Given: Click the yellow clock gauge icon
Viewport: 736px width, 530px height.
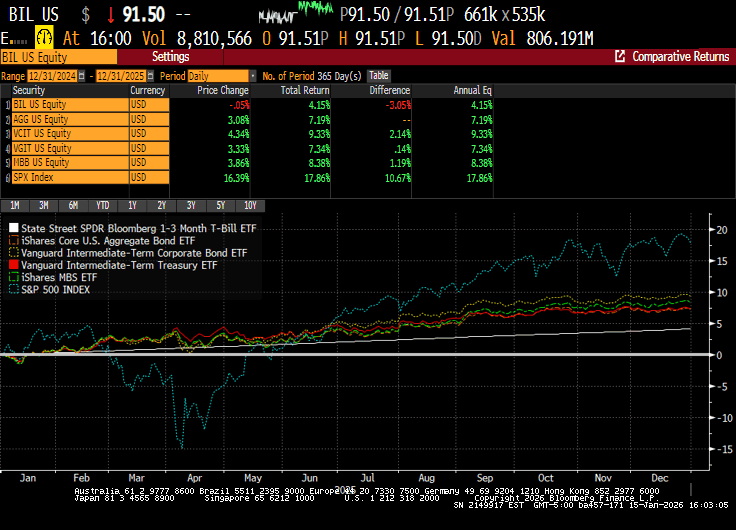Looking at the screenshot, I should coord(44,38).
